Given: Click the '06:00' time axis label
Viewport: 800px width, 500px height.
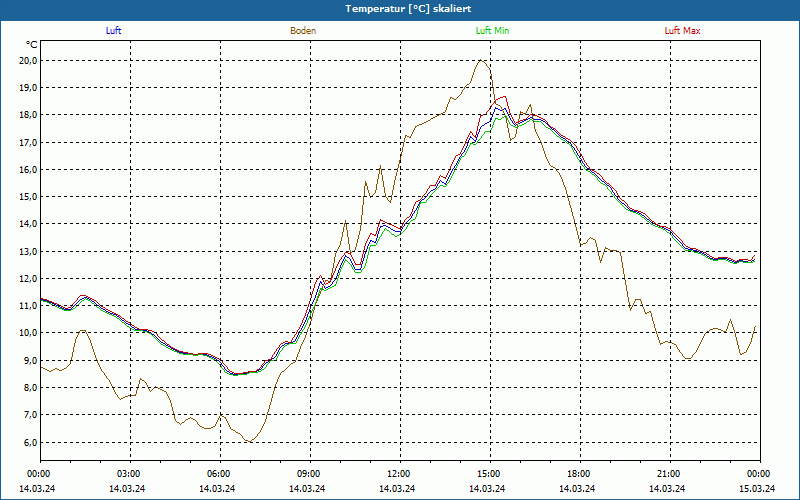Looking at the screenshot, I should (x=218, y=474).
